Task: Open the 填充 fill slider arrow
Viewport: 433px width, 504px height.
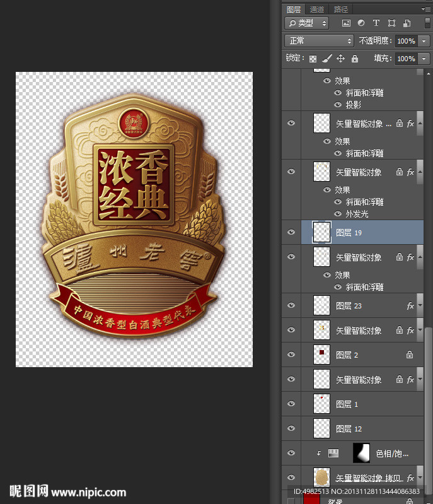Action: point(424,59)
